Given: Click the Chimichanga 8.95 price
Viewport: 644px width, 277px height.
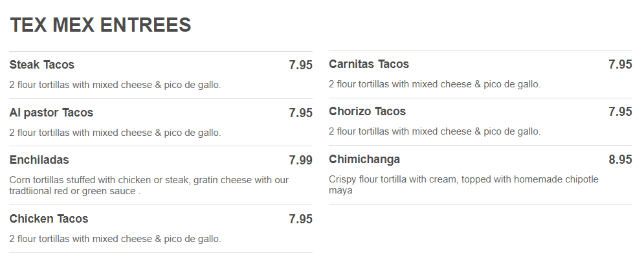Looking at the screenshot, I should [620, 160].
